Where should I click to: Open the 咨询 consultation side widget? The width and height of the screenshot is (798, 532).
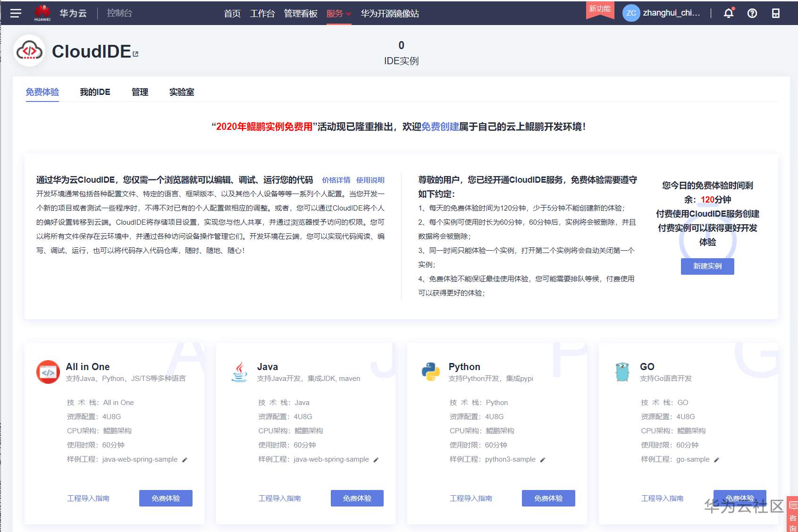point(793,514)
